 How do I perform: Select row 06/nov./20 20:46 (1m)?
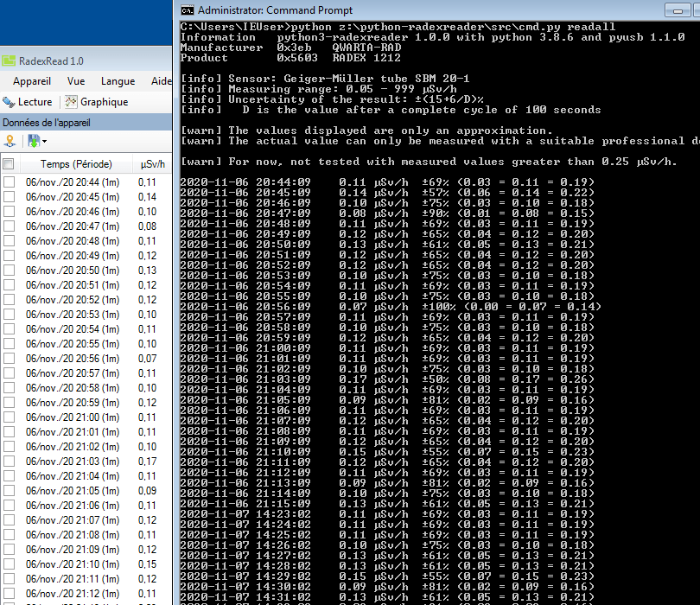coord(86,212)
